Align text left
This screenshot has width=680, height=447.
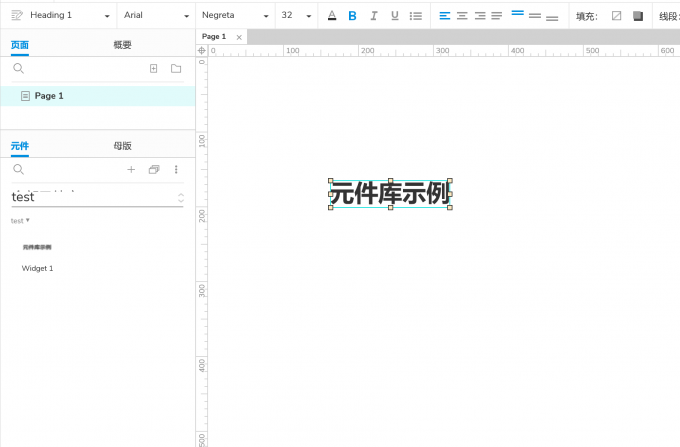coord(445,16)
